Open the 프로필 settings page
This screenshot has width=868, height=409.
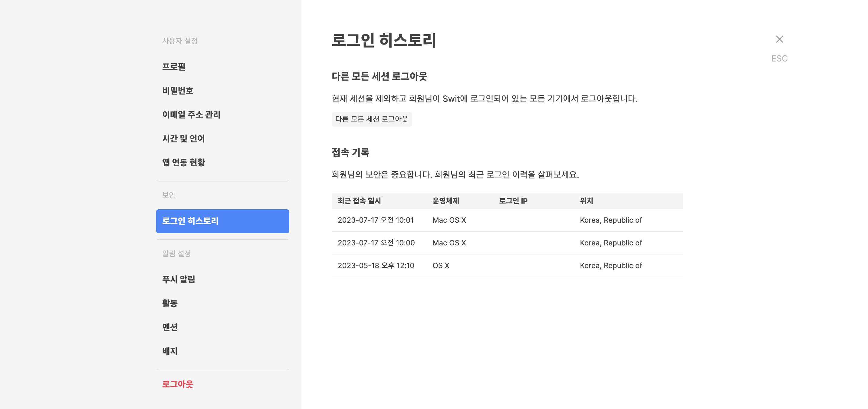tap(174, 67)
